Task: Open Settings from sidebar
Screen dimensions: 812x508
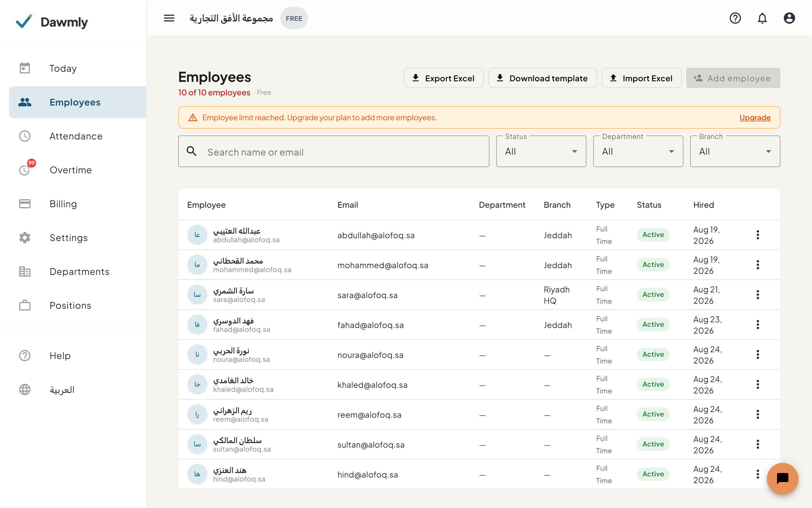Action: pos(78,238)
